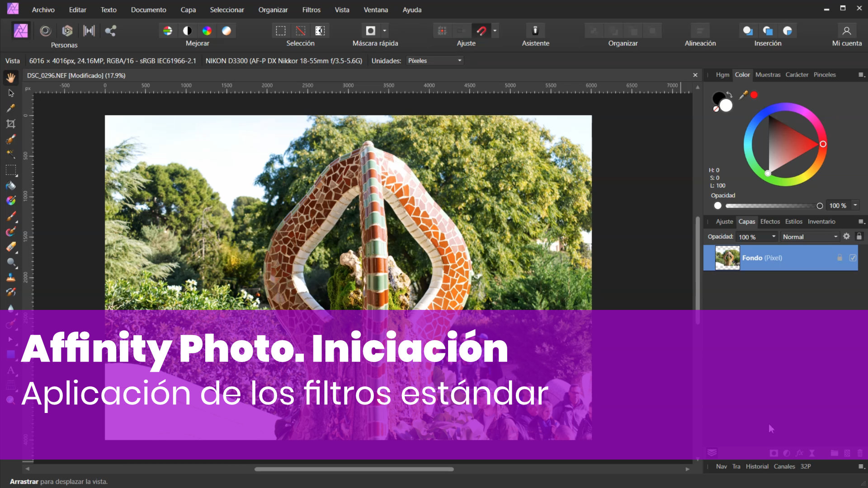Click the Export Persona share icon
The width and height of the screenshot is (868, 488).
tap(111, 31)
